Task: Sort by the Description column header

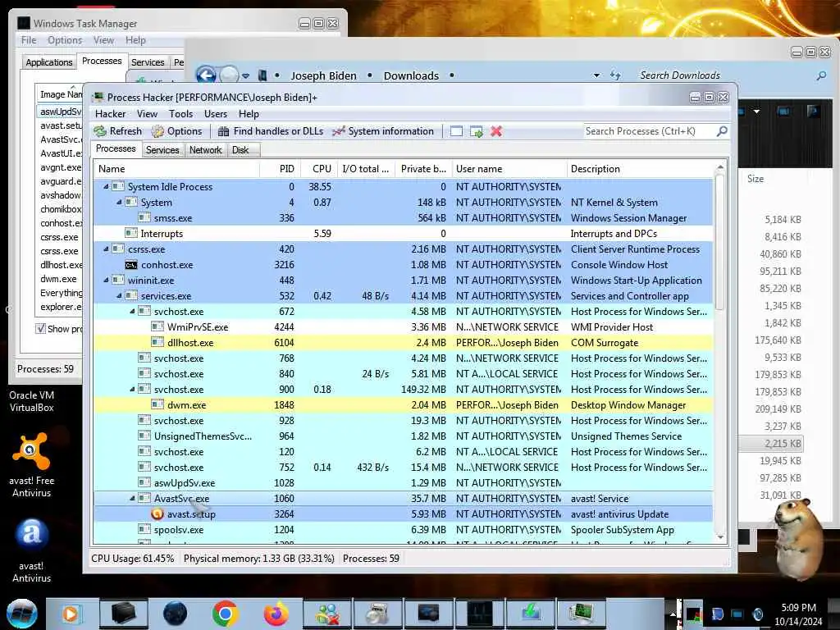Action: [640, 169]
